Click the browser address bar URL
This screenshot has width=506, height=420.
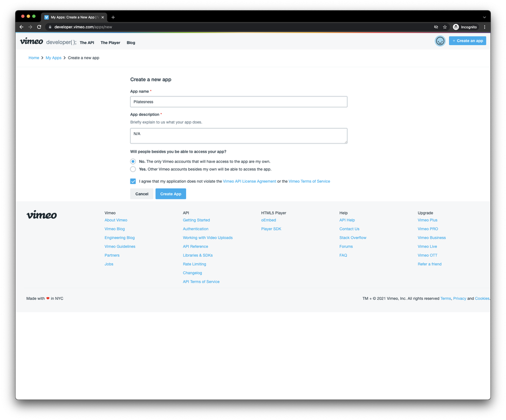(83, 27)
